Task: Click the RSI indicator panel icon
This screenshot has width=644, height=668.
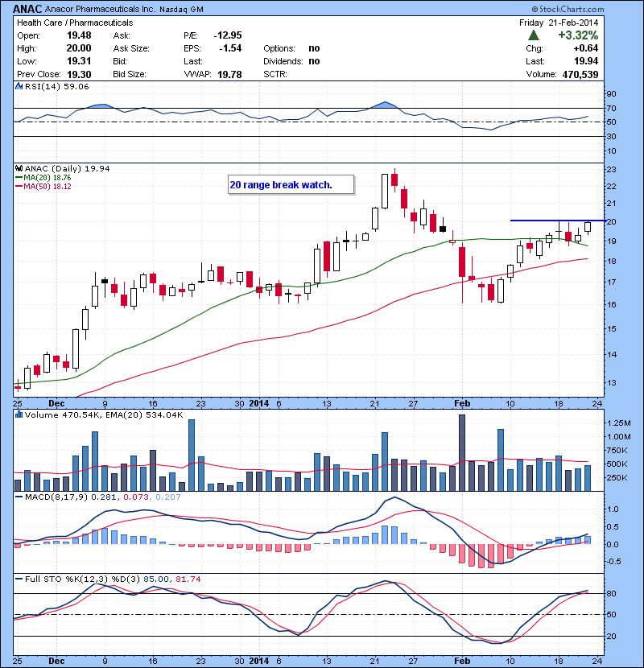Action: coord(19,86)
